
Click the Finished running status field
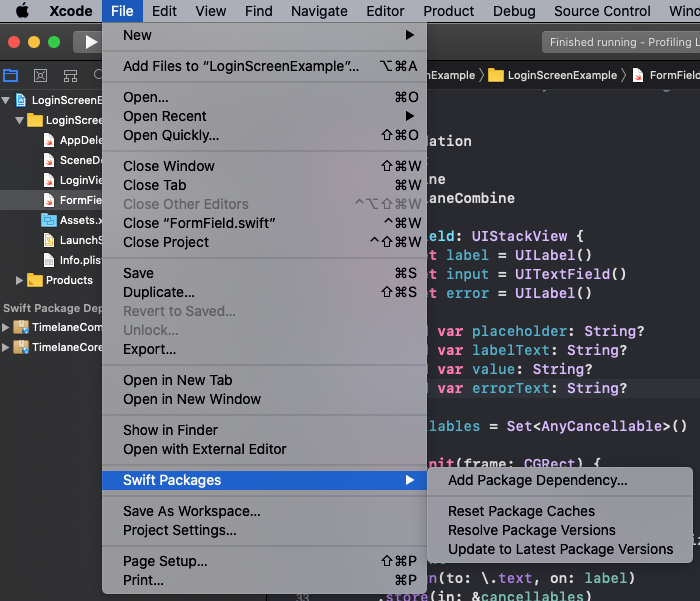click(621, 42)
